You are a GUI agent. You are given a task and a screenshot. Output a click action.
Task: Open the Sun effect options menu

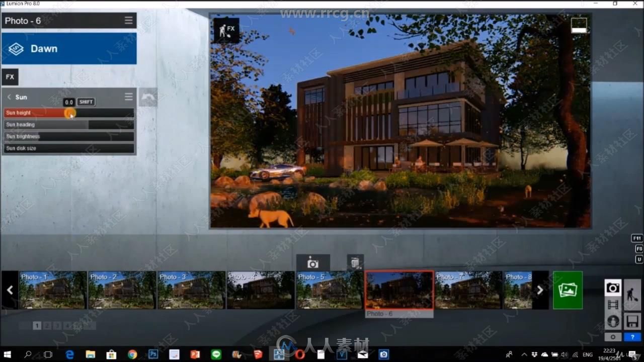[x=129, y=97]
